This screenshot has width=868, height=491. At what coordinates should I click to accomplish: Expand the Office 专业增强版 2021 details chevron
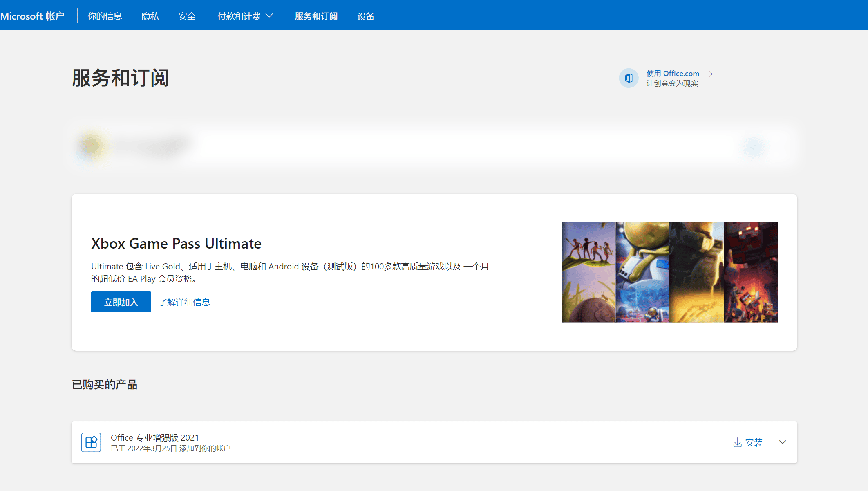point(782,442)
